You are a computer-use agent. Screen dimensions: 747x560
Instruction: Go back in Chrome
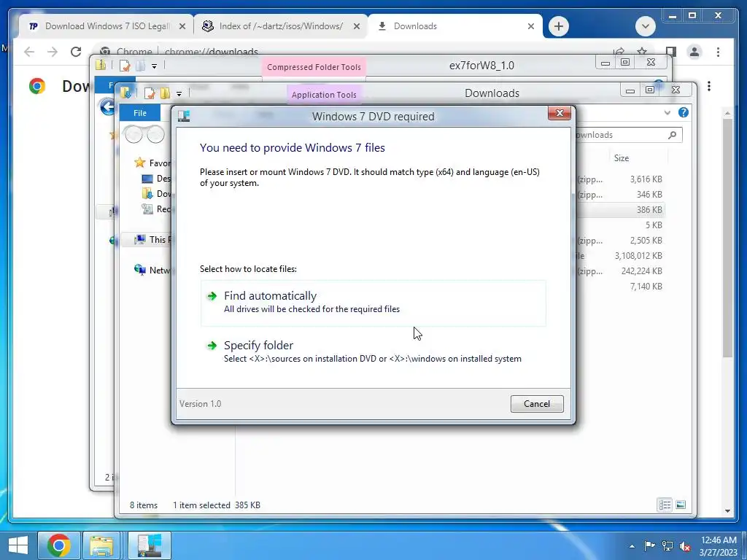29,52
